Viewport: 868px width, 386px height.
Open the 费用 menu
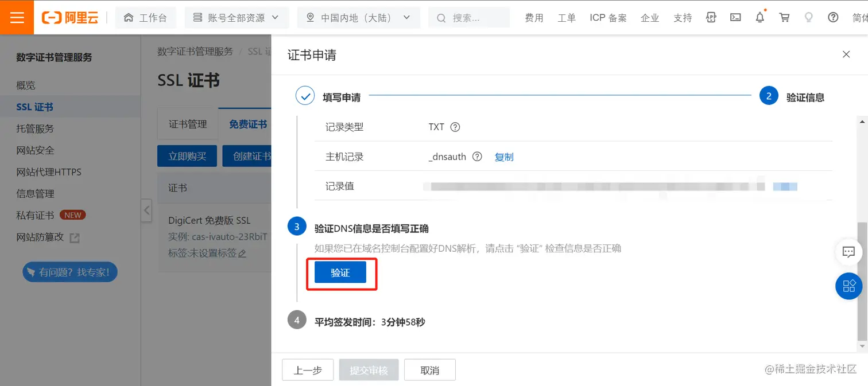(534, 18)
